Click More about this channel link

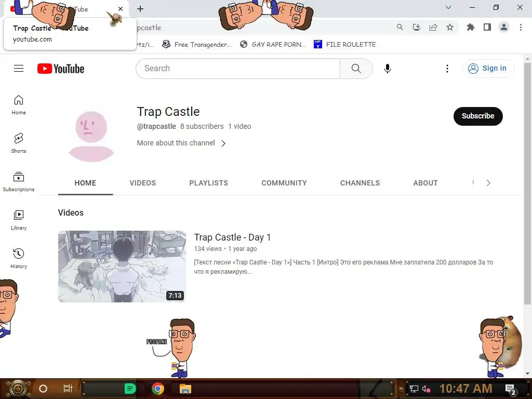[176, 143]
